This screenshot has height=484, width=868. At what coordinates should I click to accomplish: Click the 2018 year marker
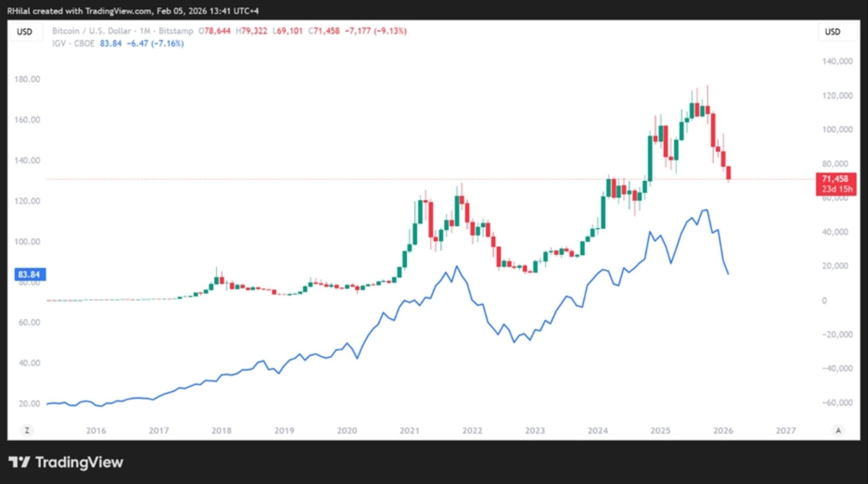pyautogui.click(x=221, y=431)
